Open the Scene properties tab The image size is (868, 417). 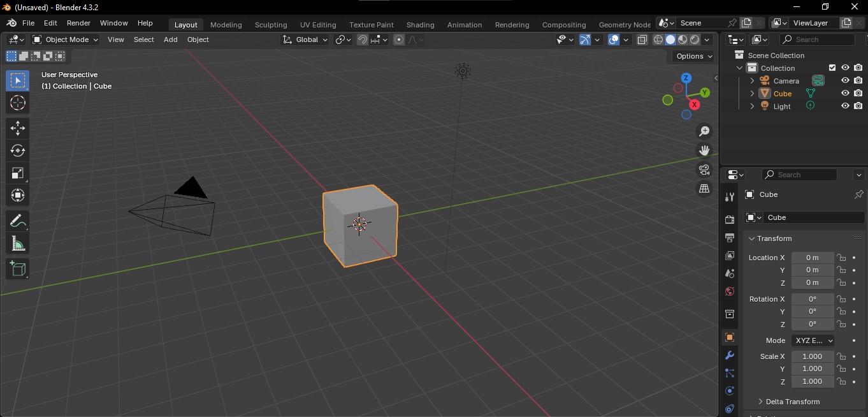(x=730, y=274)
